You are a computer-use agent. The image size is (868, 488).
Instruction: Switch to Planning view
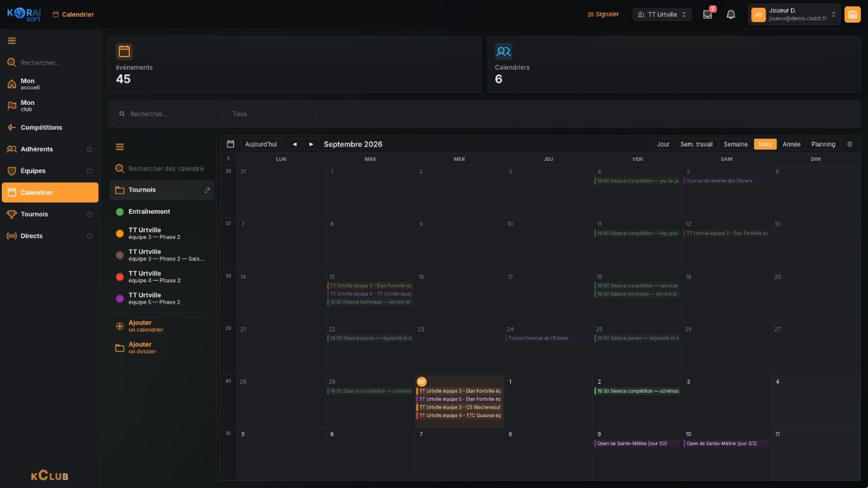click(823, 144)
